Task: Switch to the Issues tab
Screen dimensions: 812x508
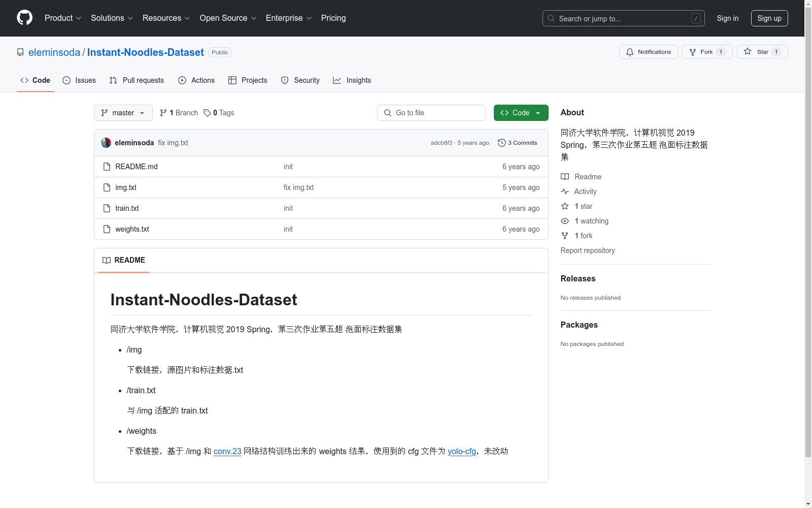Action: [x=79, y=80]
